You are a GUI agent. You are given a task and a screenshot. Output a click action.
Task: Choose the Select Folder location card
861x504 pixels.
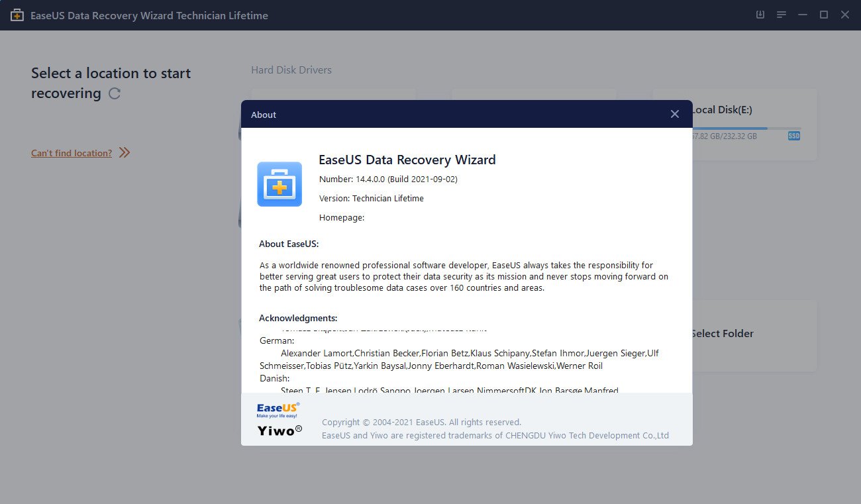[754, 335]
